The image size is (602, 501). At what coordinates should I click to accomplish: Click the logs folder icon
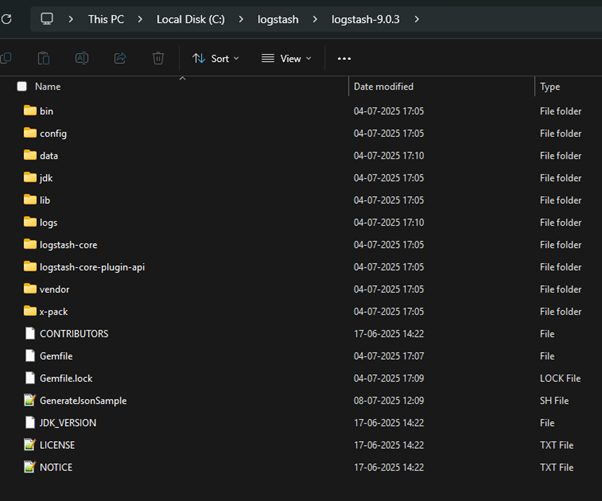coord(30,222)
